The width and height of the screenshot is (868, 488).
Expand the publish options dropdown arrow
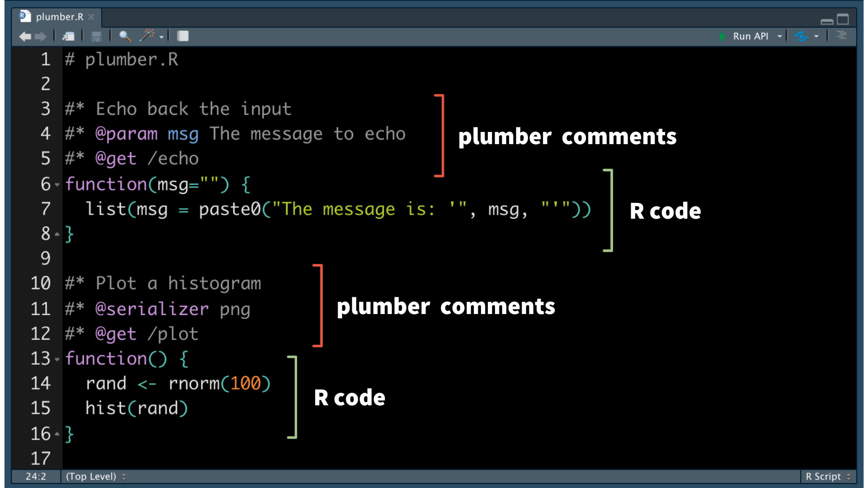pyautogui.click(x=816, y=36)
